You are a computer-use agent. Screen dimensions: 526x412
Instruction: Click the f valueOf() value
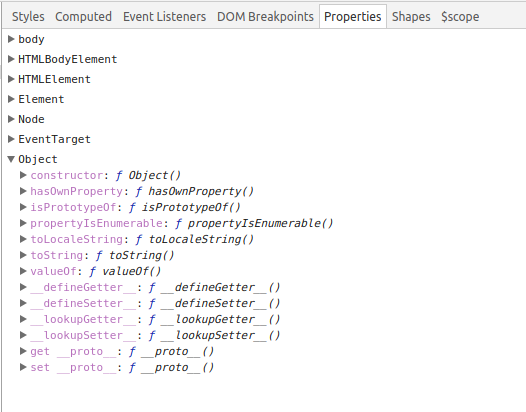pos(125,271)
